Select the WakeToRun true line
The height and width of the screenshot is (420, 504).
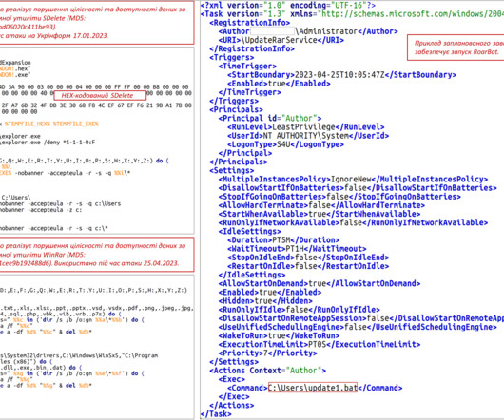coord(279,335)
